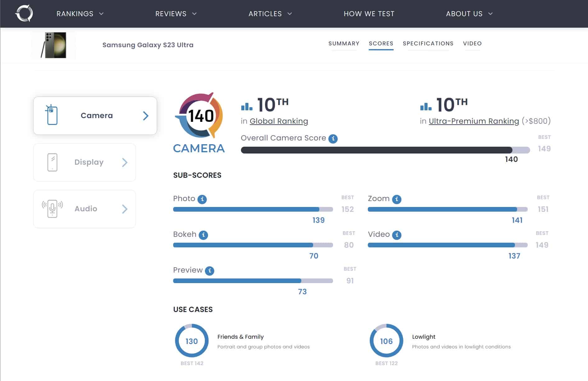Viewport: 588px width, 381px height.
Task: Open the ABOUT US menu
Action: pyautogui.click(x=464, y=14)
